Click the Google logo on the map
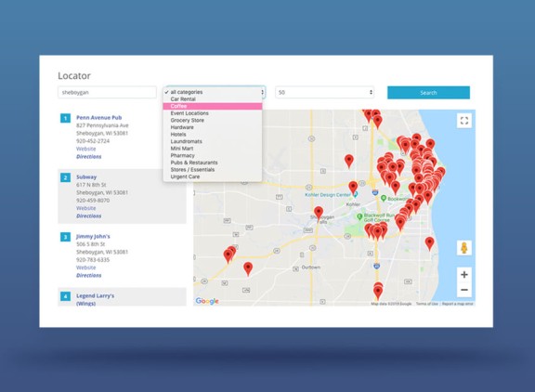Image resolution: width=535 pixels, height=392 pixels. coord(207,301)
